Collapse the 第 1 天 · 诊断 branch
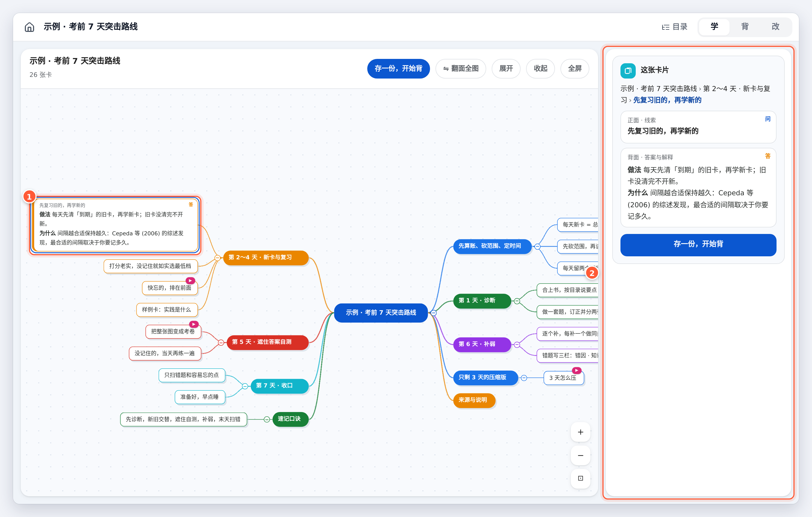Image resolution: width=812 pixels, height=517 pixels. [517, 301]
